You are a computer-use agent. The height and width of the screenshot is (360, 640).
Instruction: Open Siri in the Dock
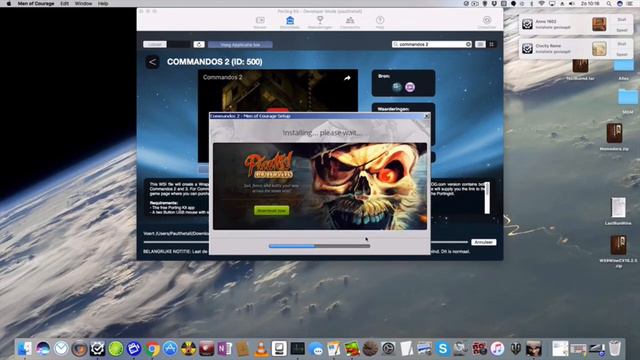43,349
